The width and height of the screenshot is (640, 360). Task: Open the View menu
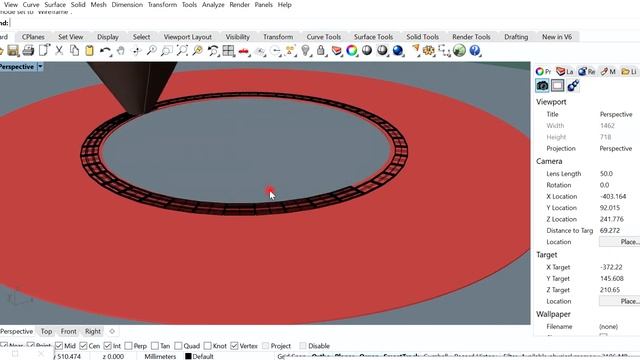pos(11,5)
